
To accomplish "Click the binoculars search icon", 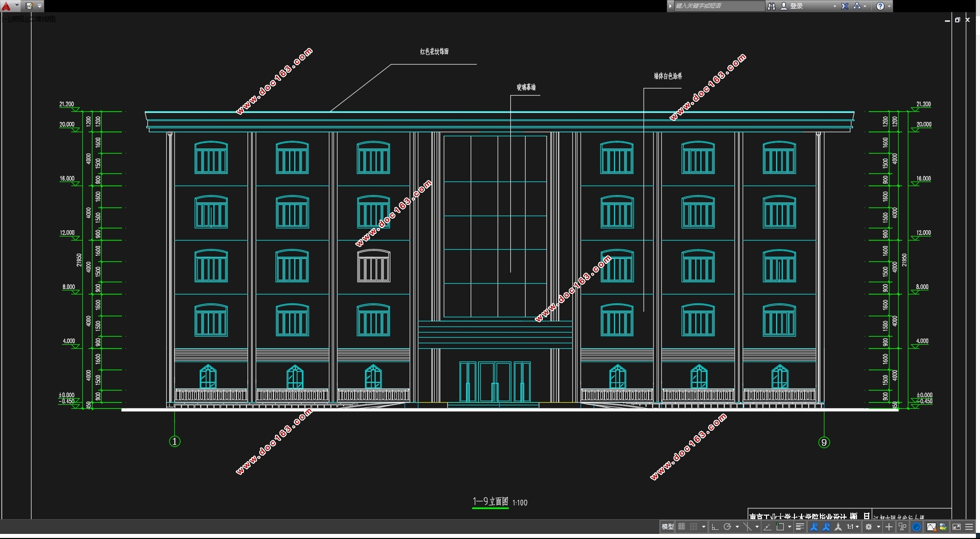I will tap(772, 6).
